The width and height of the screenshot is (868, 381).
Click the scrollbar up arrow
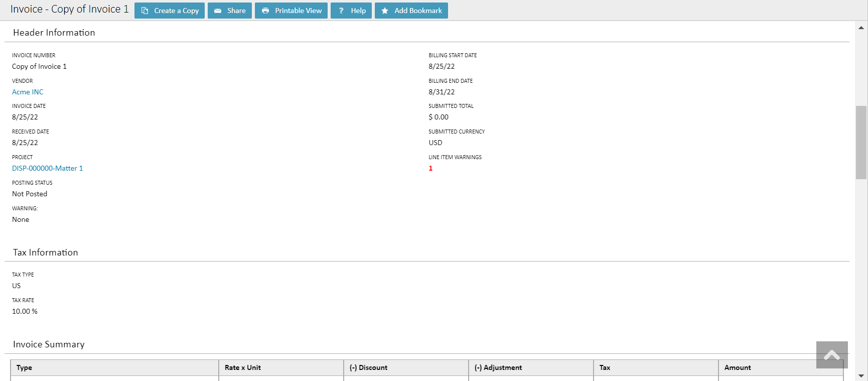861,28
